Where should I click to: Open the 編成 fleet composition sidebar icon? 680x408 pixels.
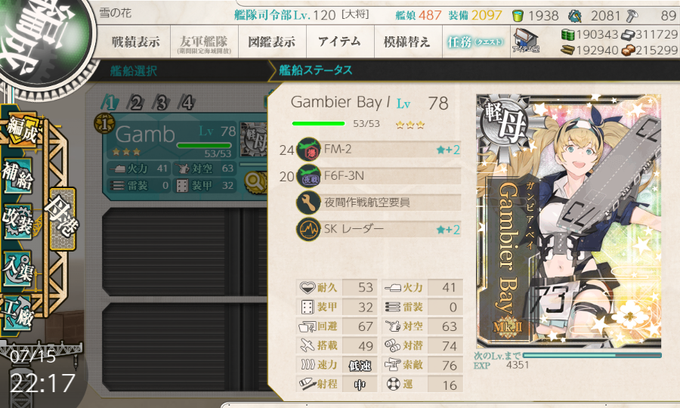(20, 131)
